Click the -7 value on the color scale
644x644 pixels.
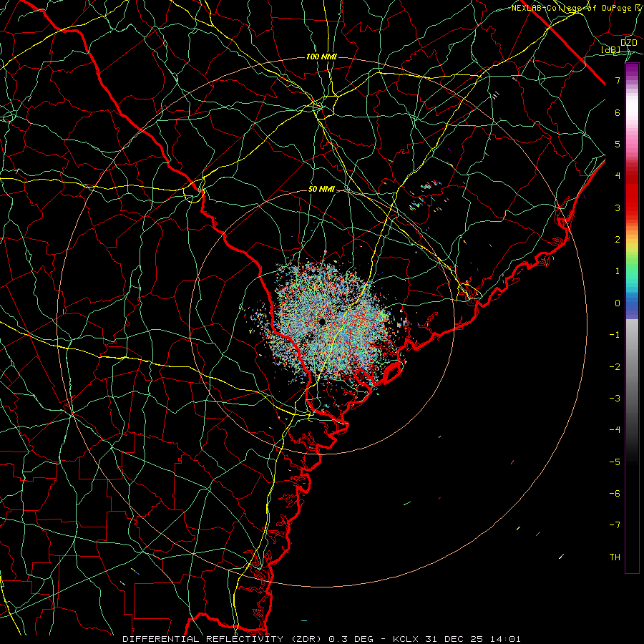click(615, 525)
